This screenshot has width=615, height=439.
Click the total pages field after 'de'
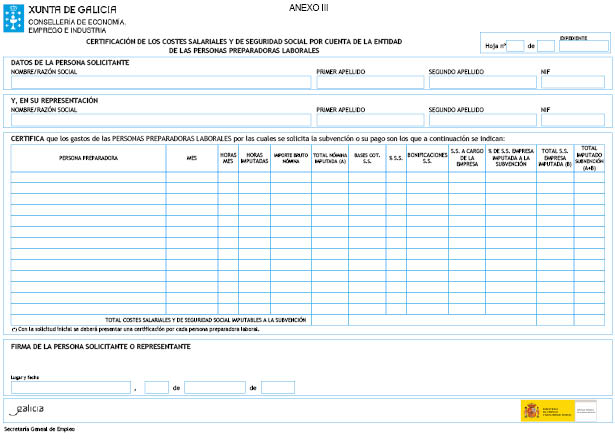point(546,46)
